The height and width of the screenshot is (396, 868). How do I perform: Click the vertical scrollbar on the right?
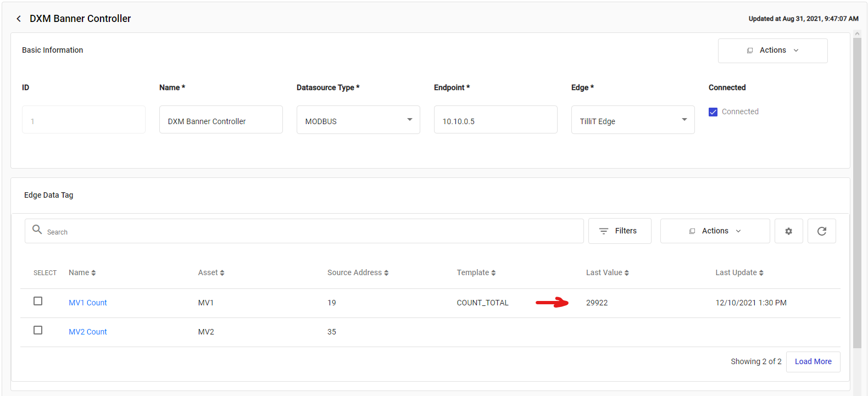click(857, 192)
